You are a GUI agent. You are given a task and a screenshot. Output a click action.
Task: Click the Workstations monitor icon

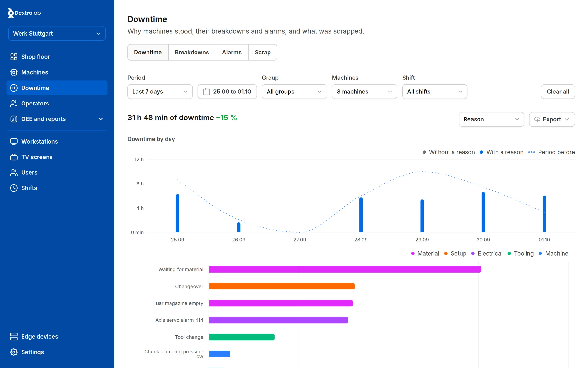tap(14, 141)
